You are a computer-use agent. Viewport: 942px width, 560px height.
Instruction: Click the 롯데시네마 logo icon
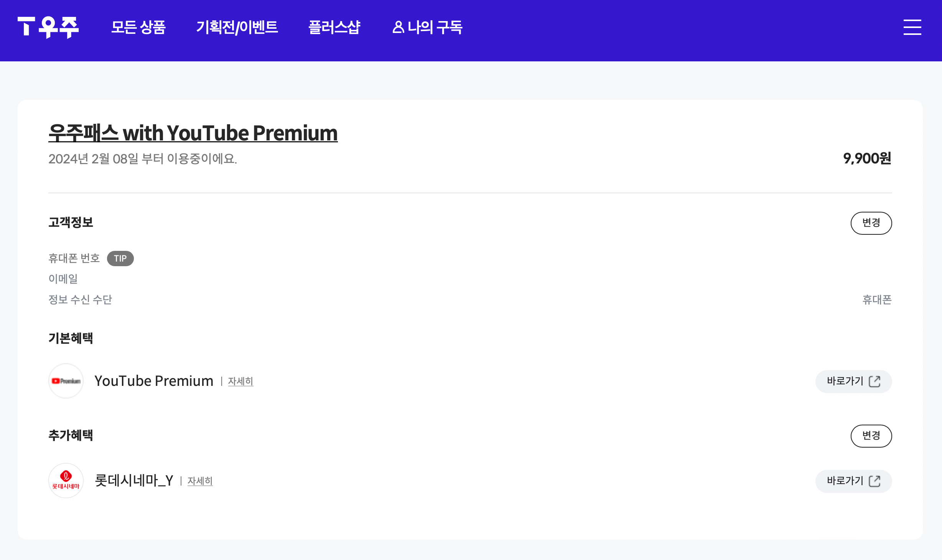(x=66, y=481)
